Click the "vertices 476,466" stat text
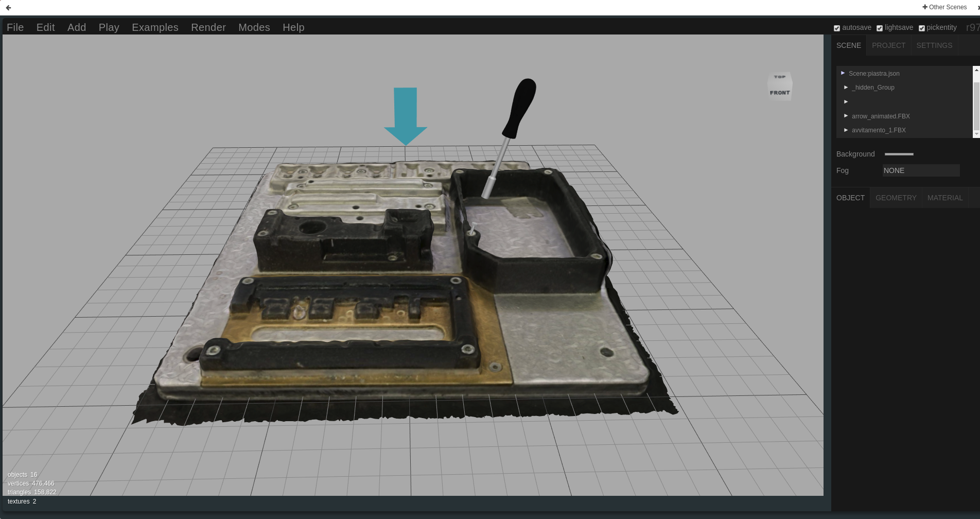Viewport: 980px width, 519px height. 31,483
